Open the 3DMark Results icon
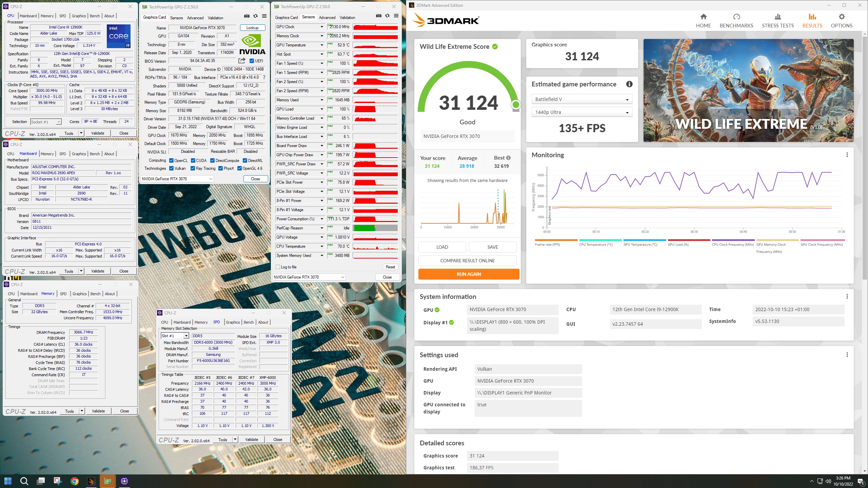 pyautogui.click(x=812, y=17)
